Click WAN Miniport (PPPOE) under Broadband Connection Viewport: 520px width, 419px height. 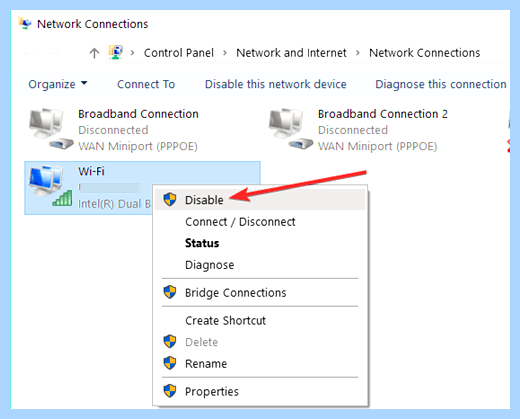[x=138, y=146]
